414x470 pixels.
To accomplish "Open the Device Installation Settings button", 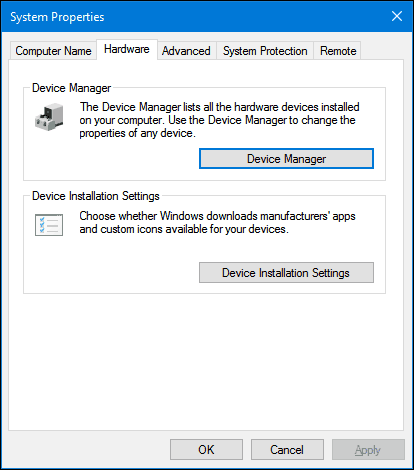I will click(286, 273).
